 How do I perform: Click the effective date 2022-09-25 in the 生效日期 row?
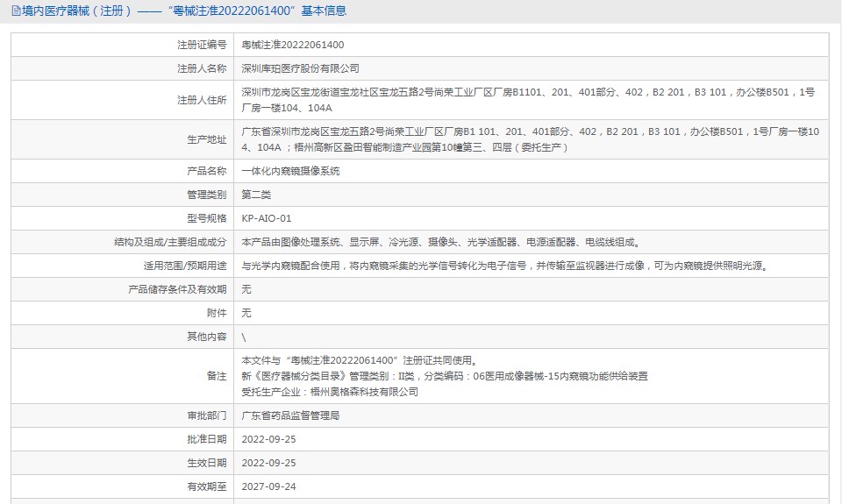268,463
